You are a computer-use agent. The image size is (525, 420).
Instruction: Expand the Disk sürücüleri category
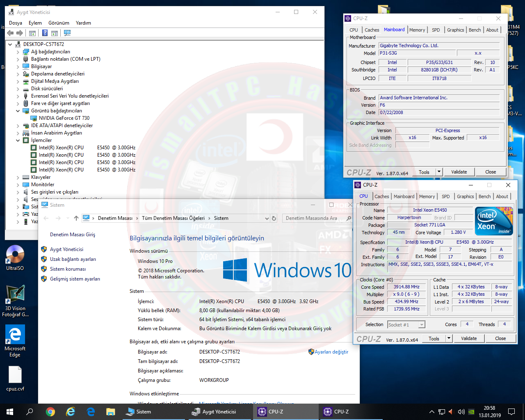pos(18,89)
